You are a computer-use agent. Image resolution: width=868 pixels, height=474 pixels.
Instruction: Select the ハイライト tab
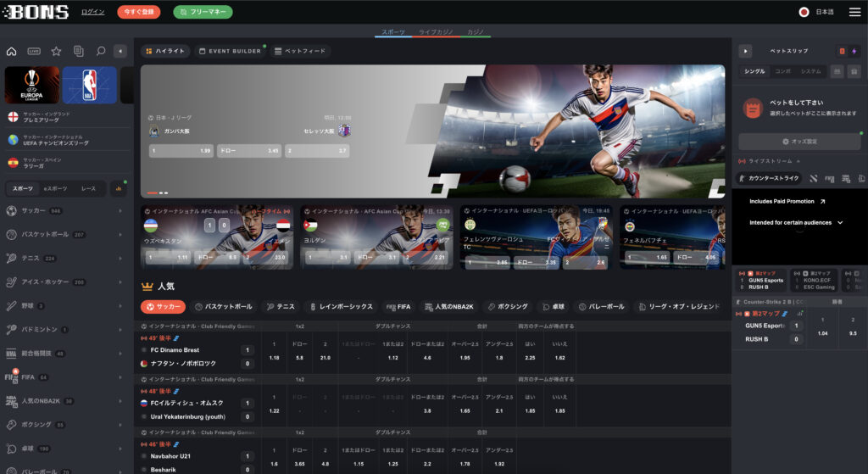click(x=165, y=51)
